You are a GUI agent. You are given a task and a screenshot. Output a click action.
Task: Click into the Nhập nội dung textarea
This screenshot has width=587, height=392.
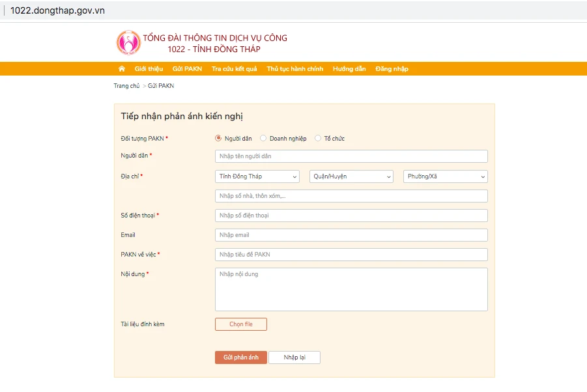pos(351,289)
